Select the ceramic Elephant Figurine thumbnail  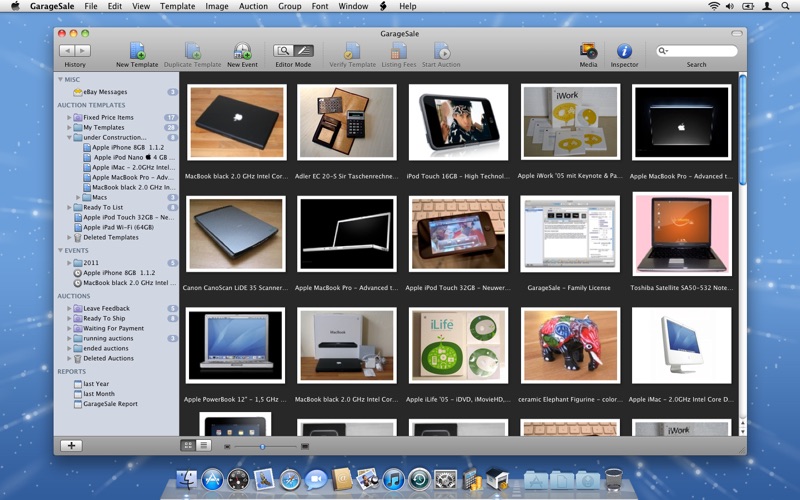click(x=570, y=345)
